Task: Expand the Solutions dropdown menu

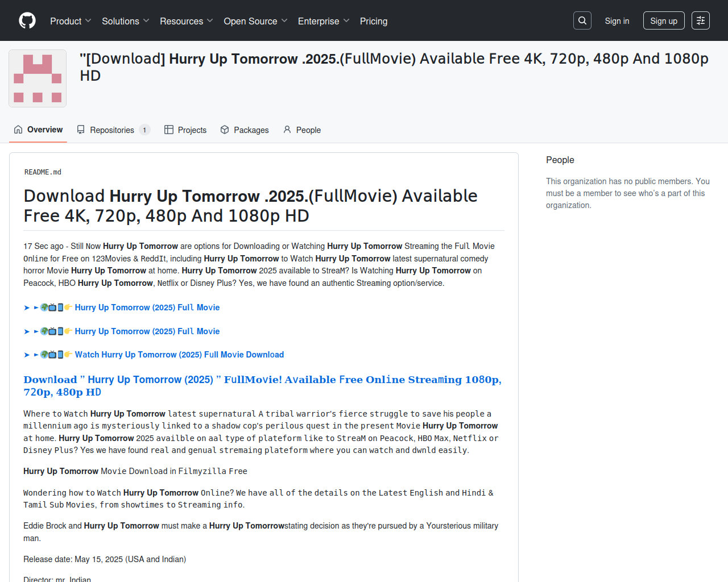Action: [x=125, y=21]
